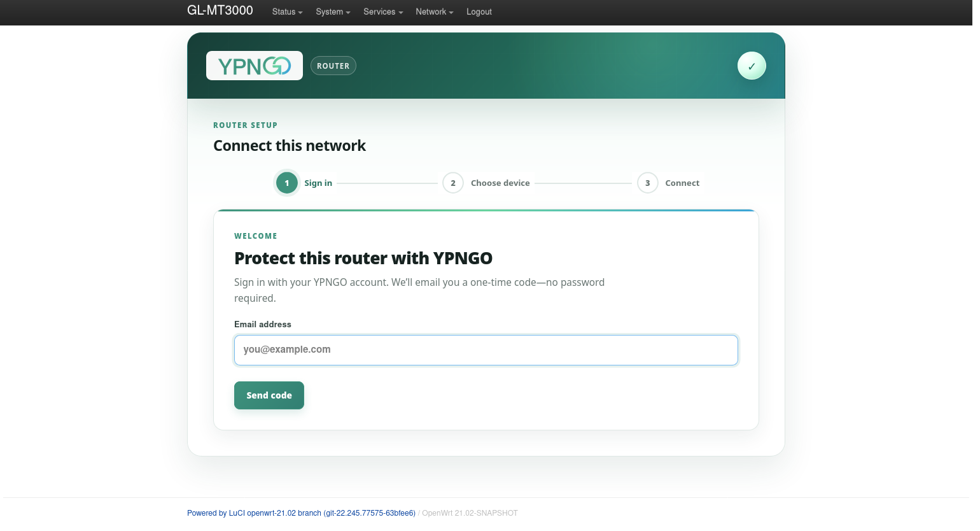980x531 pixels.
Task: Select step 1 Sign in circle
Action: coord(287,183)
